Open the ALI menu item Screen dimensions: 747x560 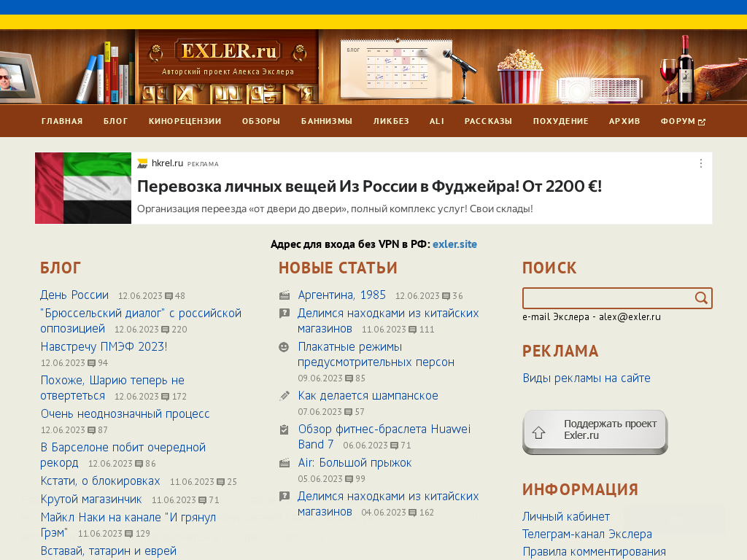437,122
